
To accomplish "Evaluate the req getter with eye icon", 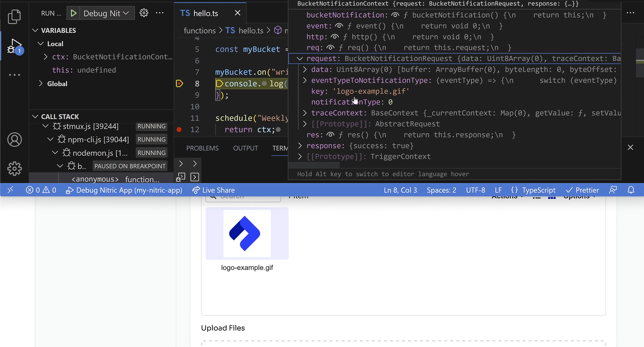I will coord(330,47).
